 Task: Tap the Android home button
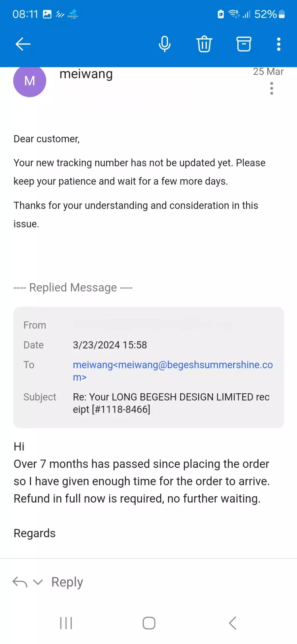149,623
